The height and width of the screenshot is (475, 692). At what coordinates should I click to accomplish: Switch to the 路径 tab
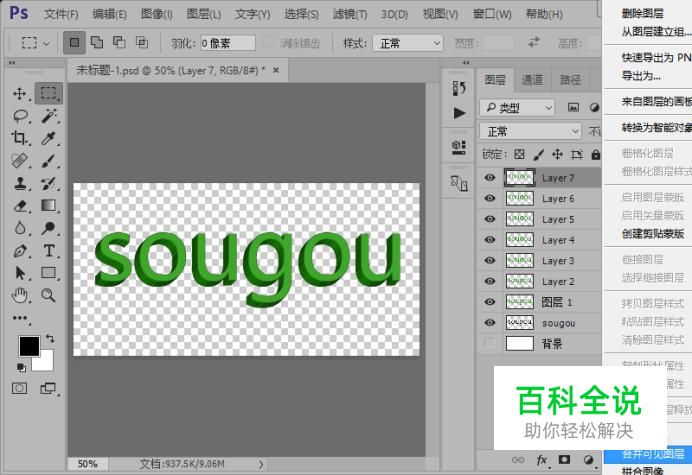point(570,80)
